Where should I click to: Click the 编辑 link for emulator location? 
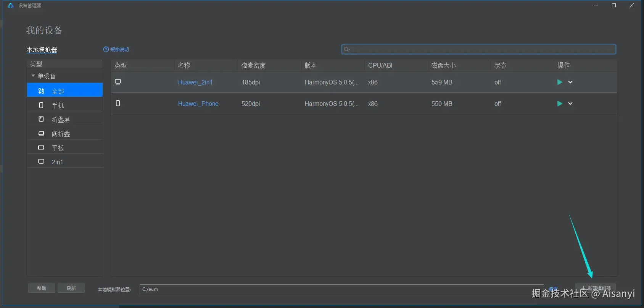[553, 289]
